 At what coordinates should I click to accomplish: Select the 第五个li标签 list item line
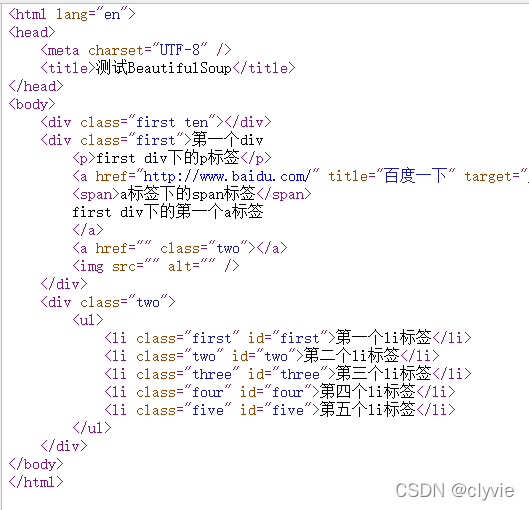280,410
